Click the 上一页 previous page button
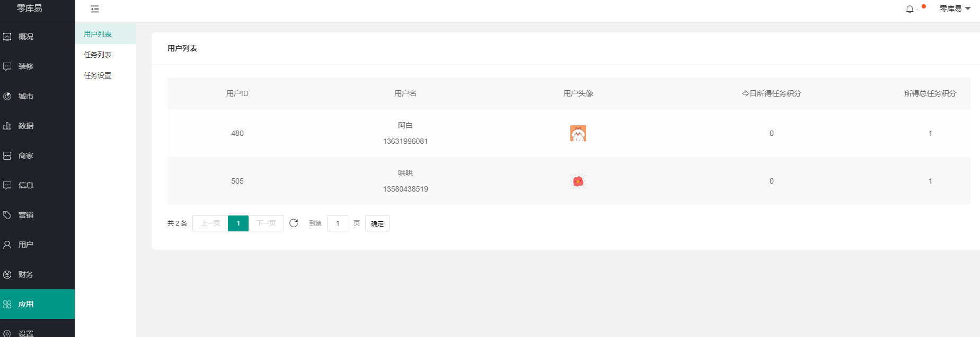The height and width of the screenshot is (337, 980). point(210,223)
